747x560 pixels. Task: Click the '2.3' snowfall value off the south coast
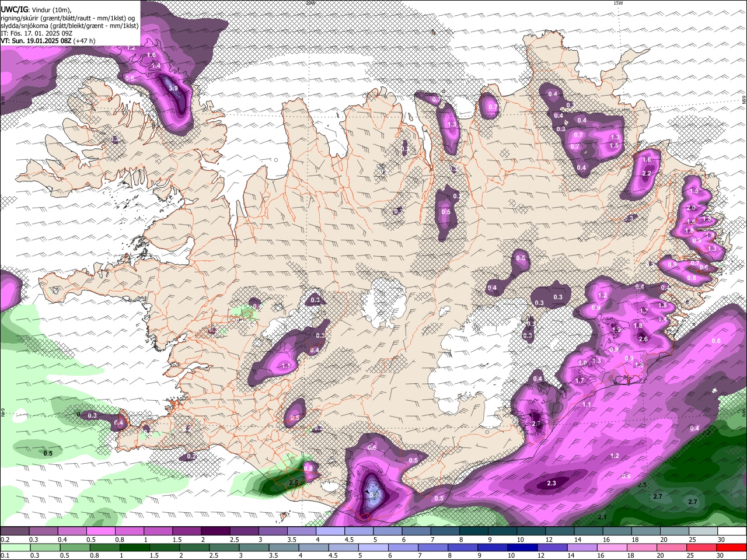[551, 483]
